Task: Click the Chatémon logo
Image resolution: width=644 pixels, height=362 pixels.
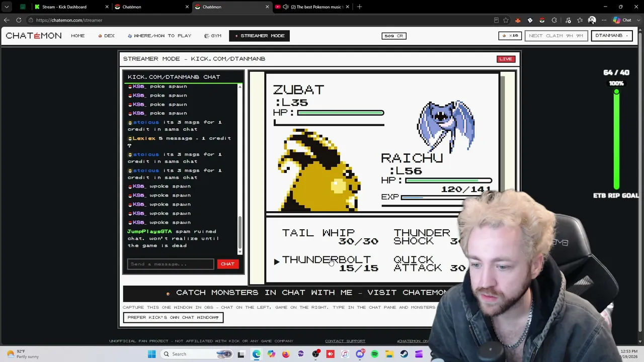Action: click(x=34, y=36)
